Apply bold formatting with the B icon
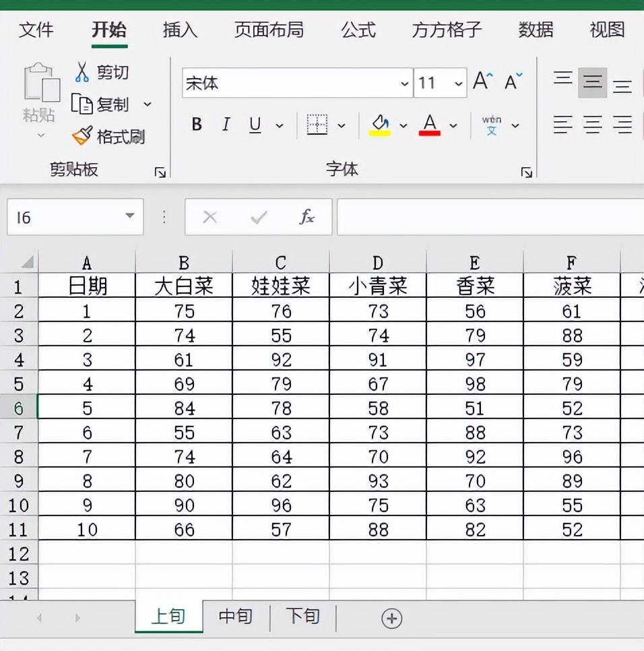The image size is (644, 651). point(196,125)
